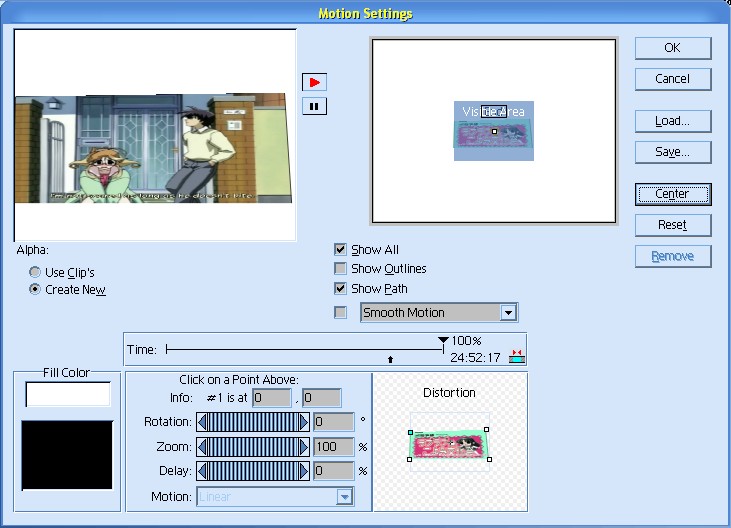Select the bottom-right distortion corner handle

click(490, 459)
